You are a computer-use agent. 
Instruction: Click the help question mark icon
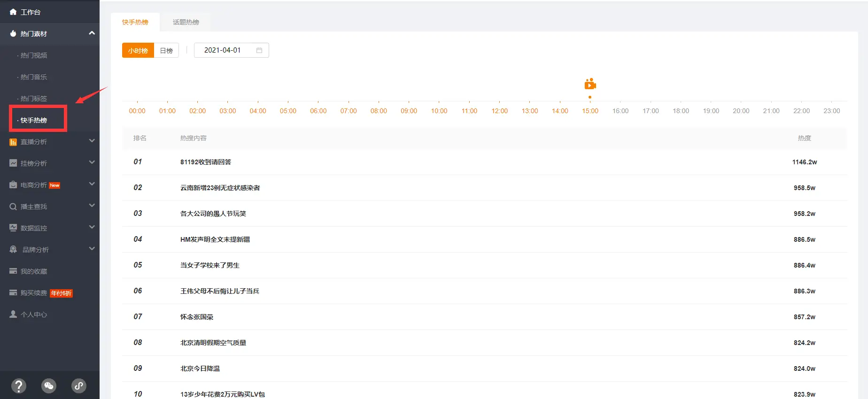(x=19, y=386)
